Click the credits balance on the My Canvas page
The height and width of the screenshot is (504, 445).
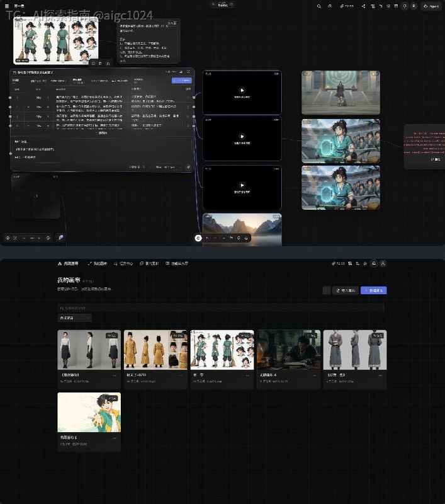point(338,263)
